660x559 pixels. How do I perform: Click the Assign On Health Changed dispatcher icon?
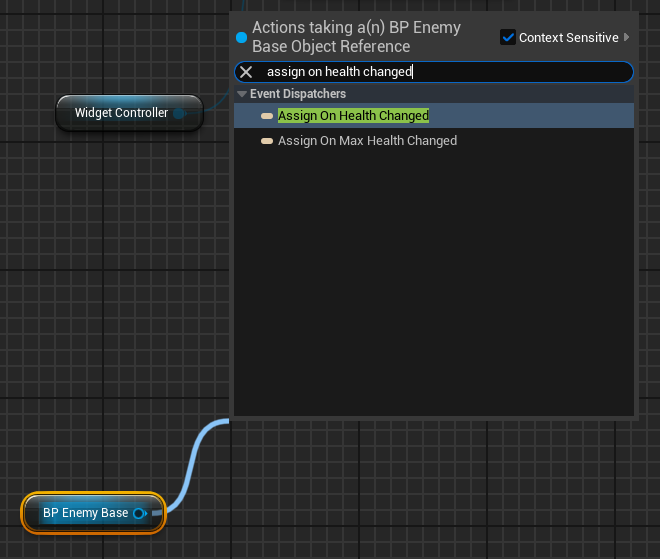click(x=267, y=116)
